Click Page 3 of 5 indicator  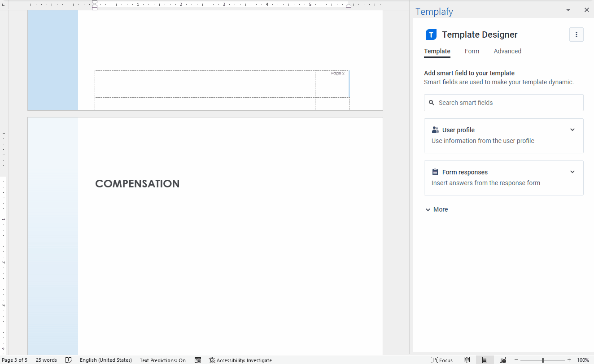[x=15, y=360]
